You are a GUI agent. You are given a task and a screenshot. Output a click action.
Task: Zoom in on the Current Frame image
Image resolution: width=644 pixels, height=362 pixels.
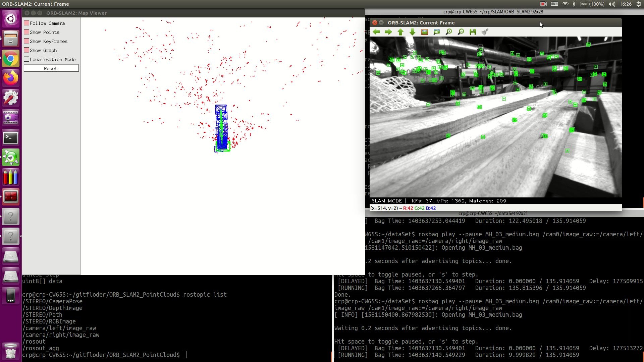point(449,32)
